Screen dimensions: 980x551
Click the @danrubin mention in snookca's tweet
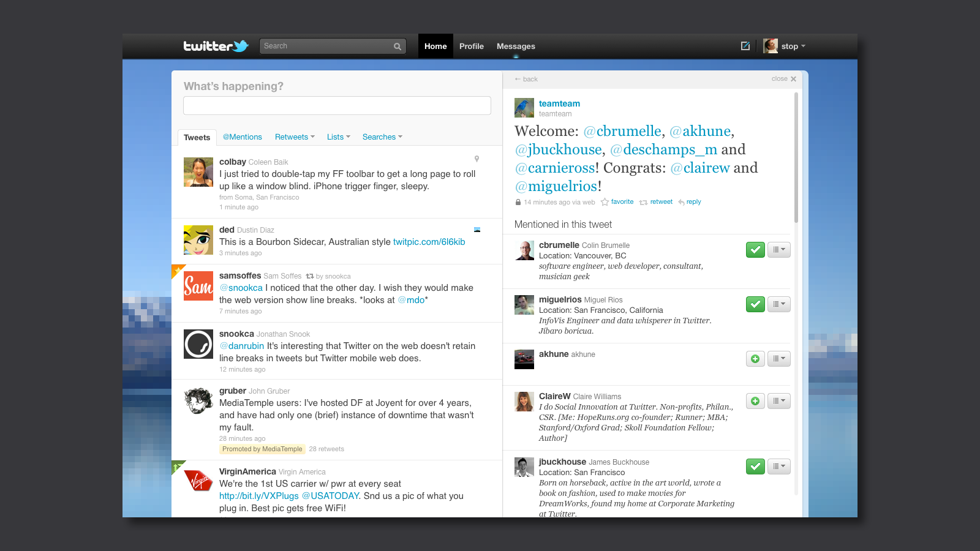point(242,346)
